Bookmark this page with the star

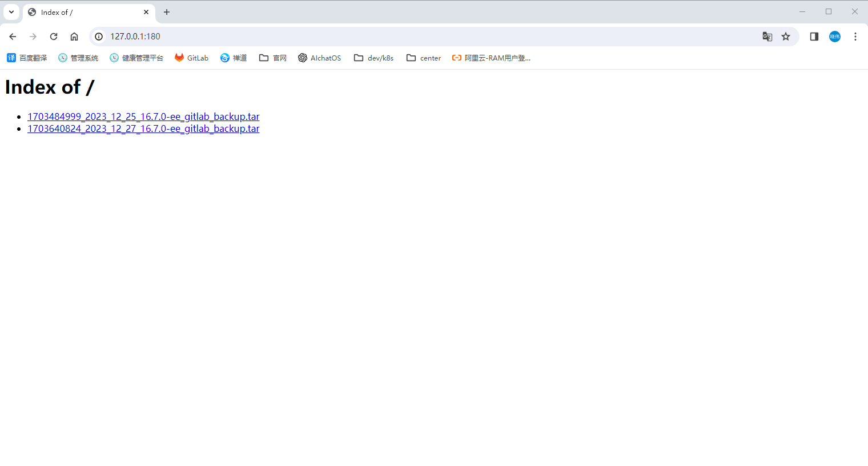[786, 37]
